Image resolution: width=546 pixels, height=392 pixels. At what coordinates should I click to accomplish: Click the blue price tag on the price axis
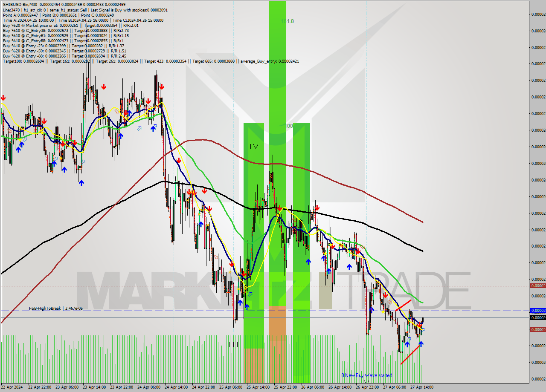point(537,311)
